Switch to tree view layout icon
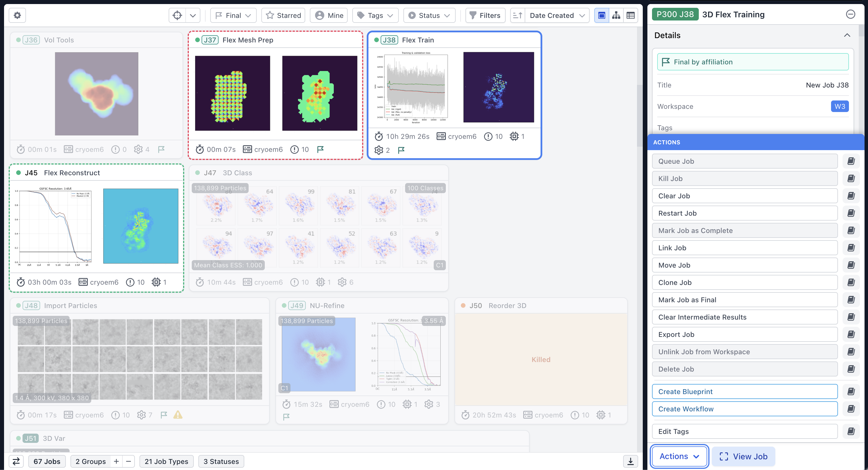 pos(616,15)
